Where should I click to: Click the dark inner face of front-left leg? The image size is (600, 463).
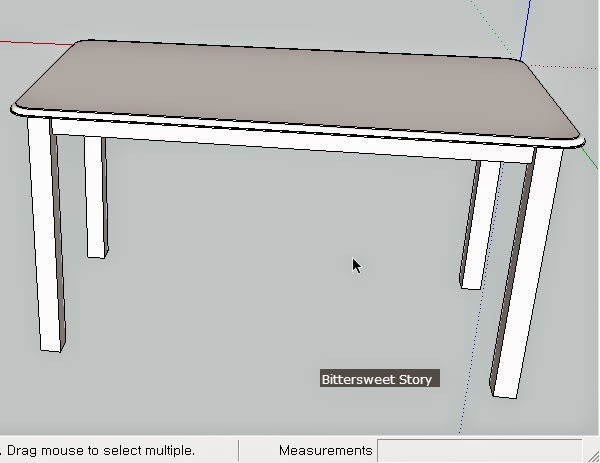[x=58, y=237]
